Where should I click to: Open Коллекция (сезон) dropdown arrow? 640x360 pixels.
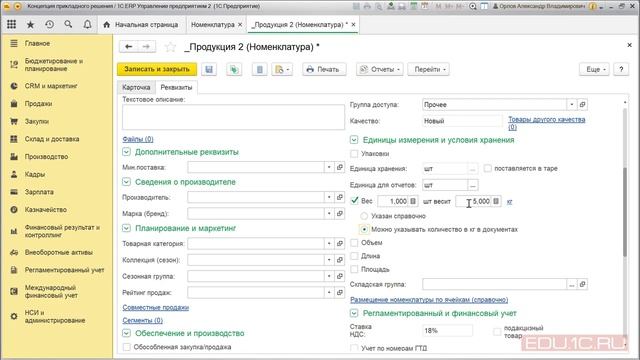click(x=329, y=260)
